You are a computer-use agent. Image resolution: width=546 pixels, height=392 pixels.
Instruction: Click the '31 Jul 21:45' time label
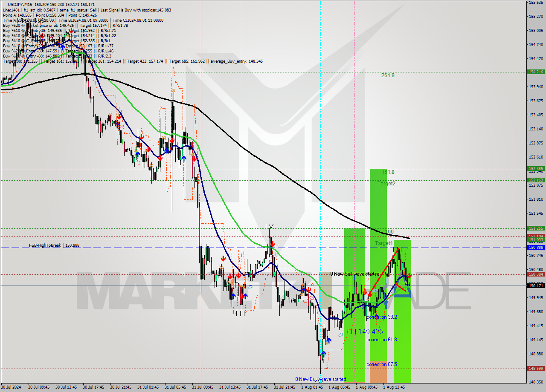click(285, 387)
